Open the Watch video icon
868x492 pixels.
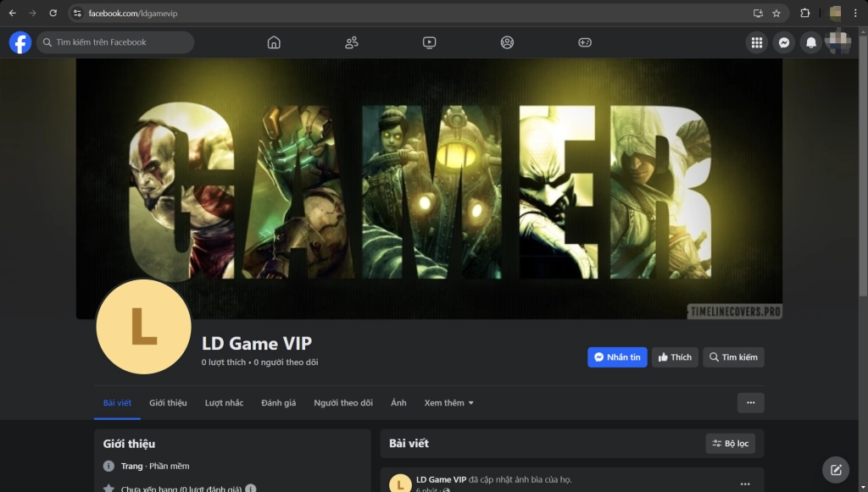pyautogui.click(x=429, y=42)
